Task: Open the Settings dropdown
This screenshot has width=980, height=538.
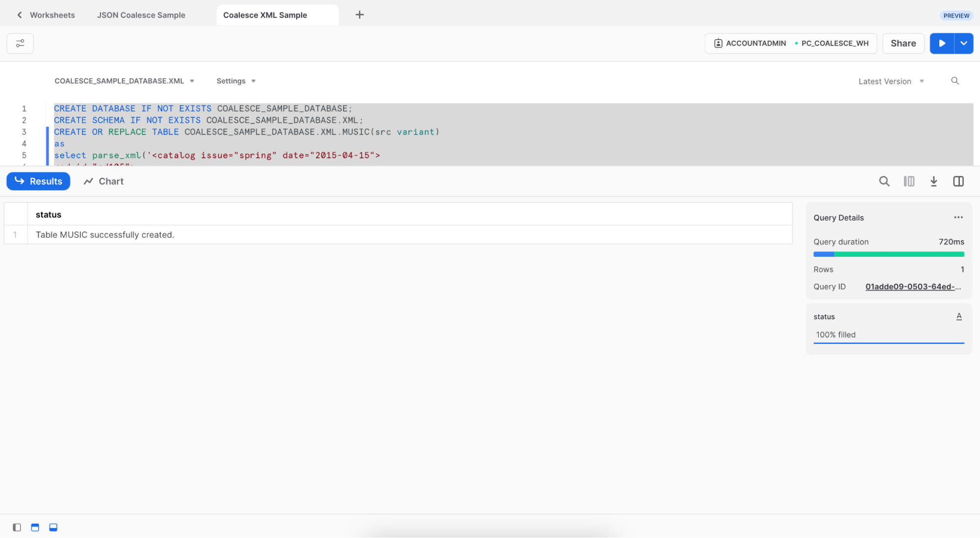Action: pos(236,81)
